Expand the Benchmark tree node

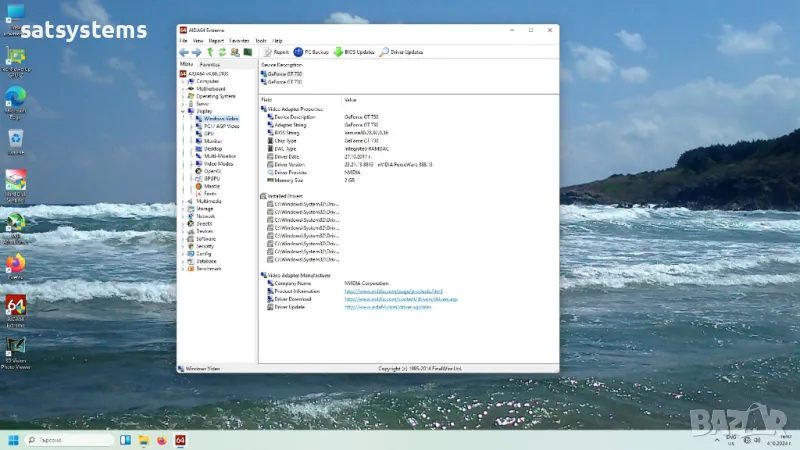click(183, 268)
